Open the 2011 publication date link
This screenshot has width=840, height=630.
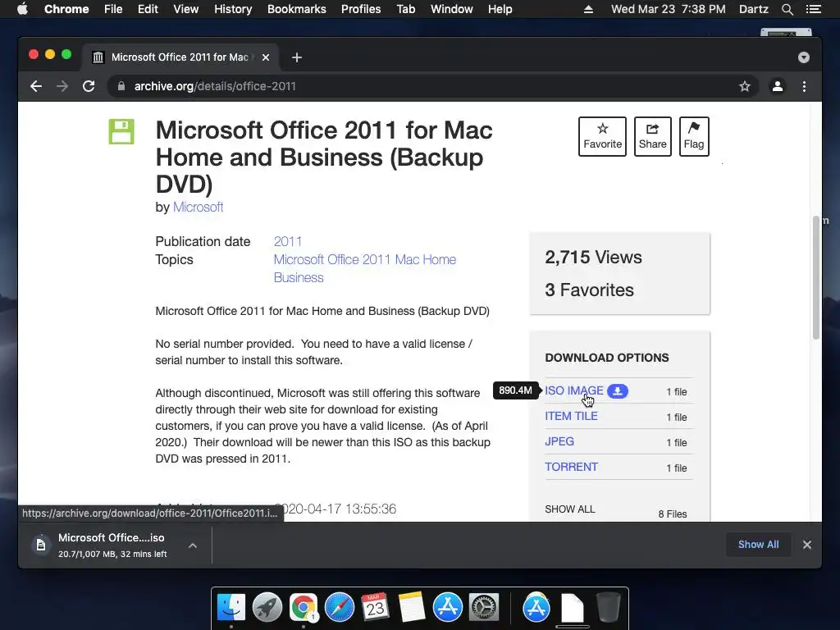pos(288,242)
